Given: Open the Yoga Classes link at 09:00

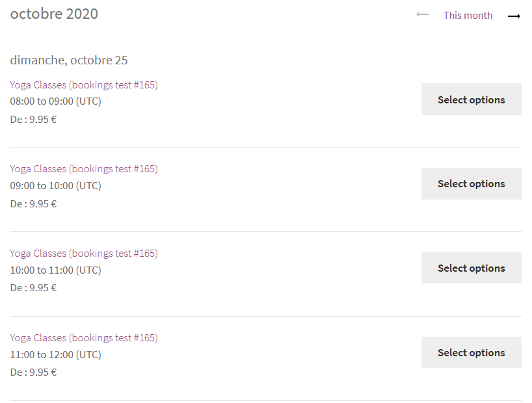Looking at the screenshot, I should coord(84,169).
